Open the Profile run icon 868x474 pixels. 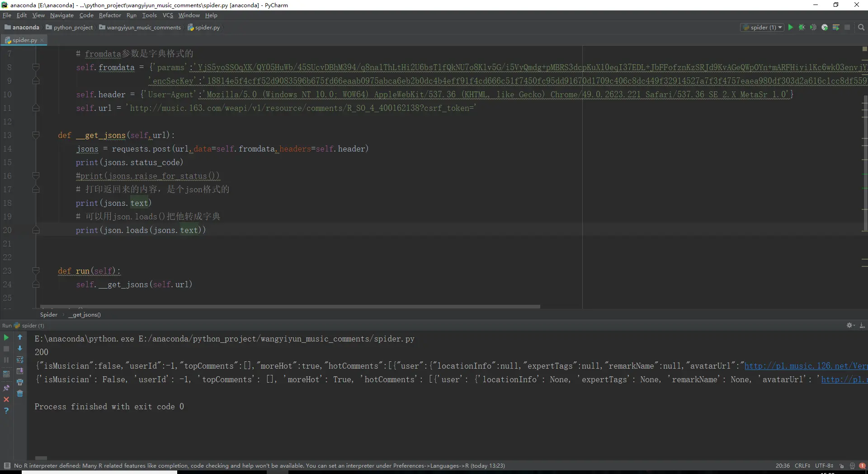(x=825, y=27)
